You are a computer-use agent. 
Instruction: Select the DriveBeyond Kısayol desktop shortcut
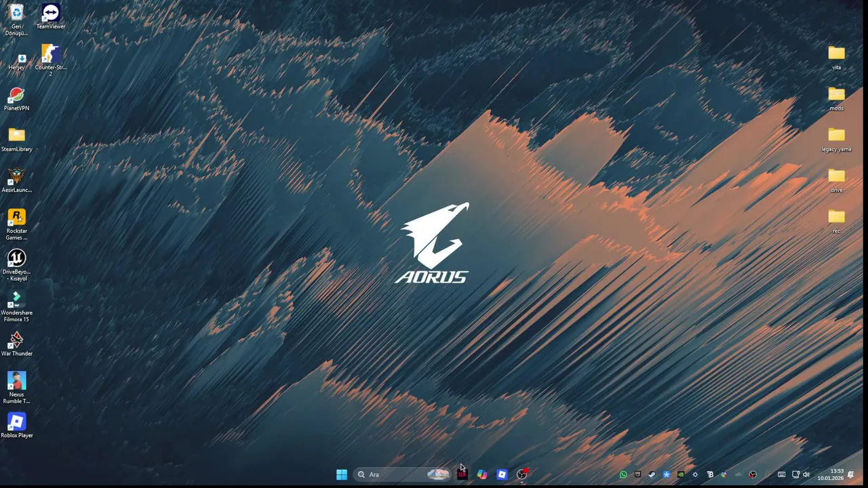point(16,266)
